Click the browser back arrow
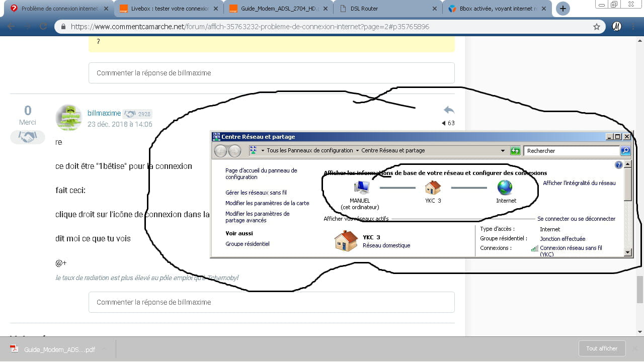644x362 pixels. 11,27
